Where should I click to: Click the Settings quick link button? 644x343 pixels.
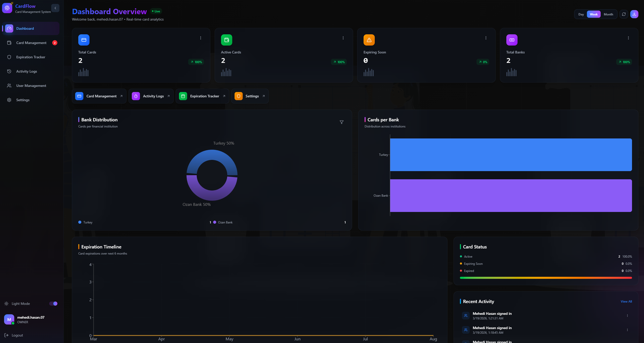point(250,96)
